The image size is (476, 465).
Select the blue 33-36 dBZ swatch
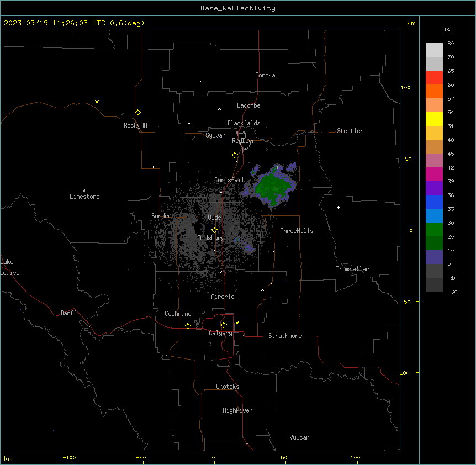point(434,202)
